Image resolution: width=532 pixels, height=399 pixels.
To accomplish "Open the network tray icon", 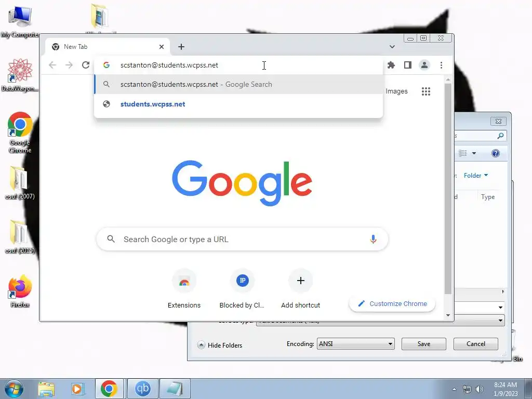I will pos(467,389).
